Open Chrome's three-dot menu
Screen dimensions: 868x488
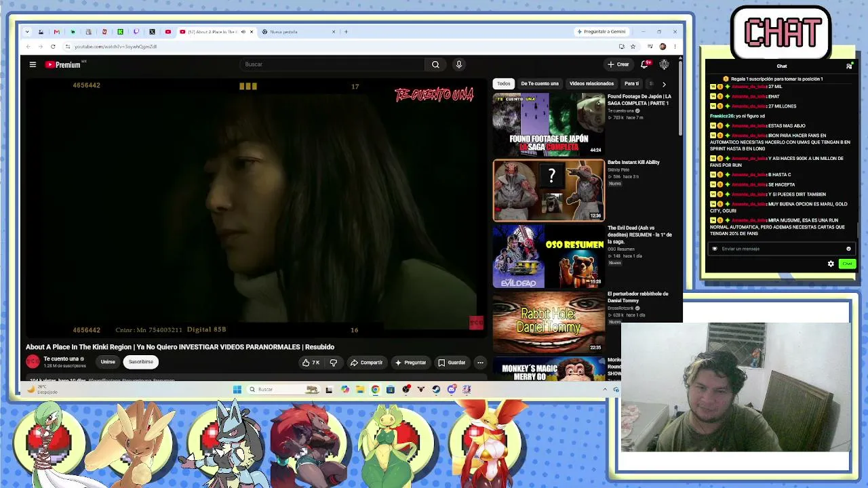pos(675,47)
